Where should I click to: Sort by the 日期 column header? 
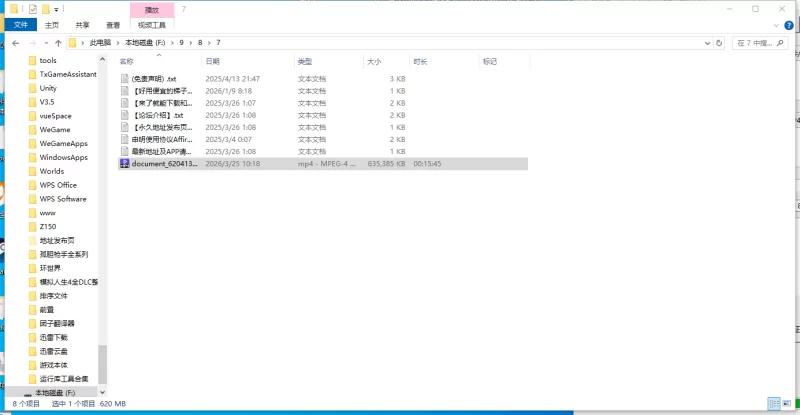coord(213,61)
